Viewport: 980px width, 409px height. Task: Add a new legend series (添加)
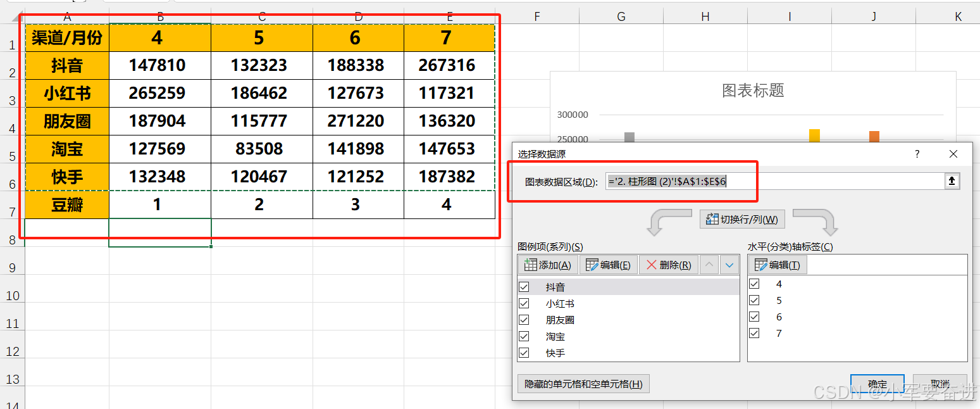coord(548,265)
